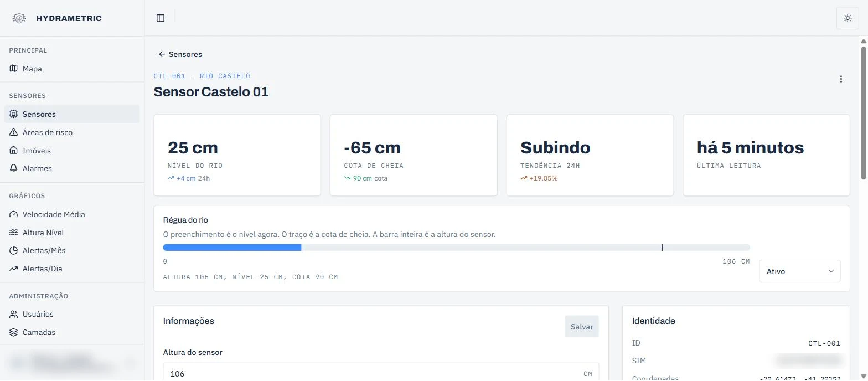This screenshot has height=381, width=868.
Task: Click the flood-level tick mark on the gauge bar
Action: click(x=662, y=248)
